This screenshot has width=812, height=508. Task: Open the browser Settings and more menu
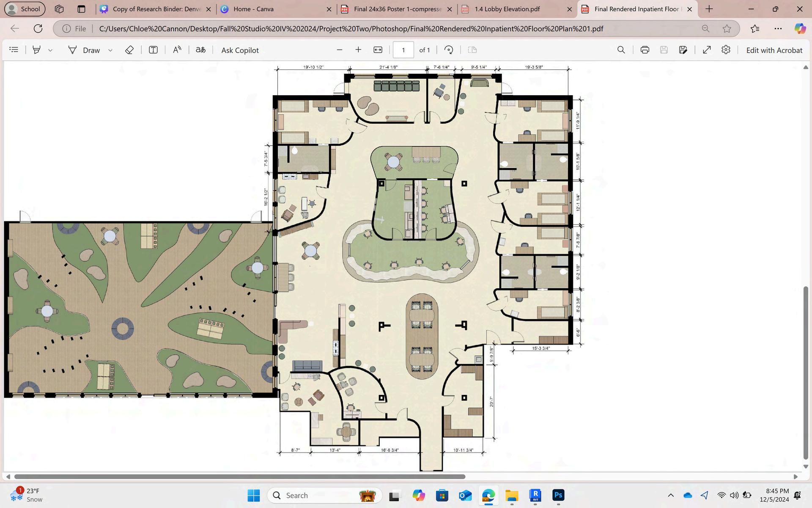pos(778,29)
